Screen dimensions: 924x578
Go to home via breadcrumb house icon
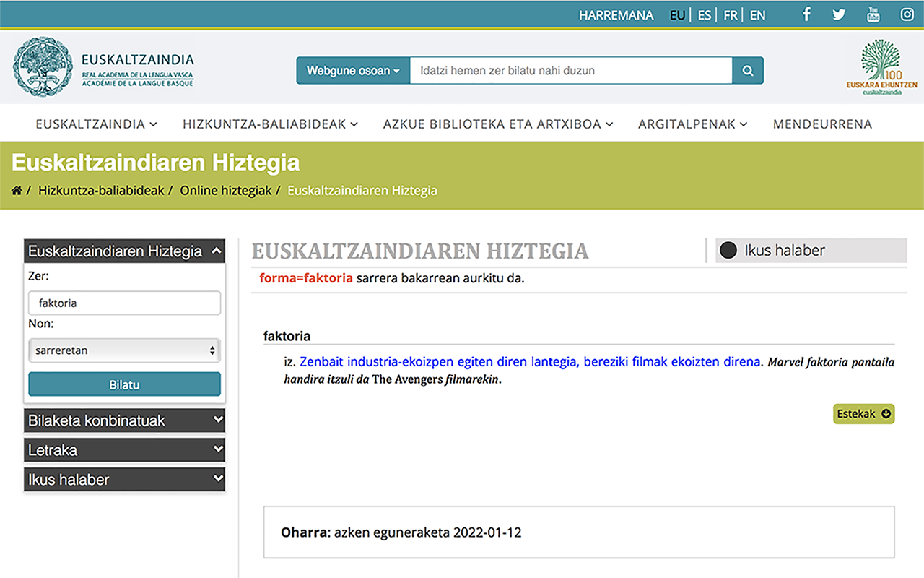coord(17,191)
